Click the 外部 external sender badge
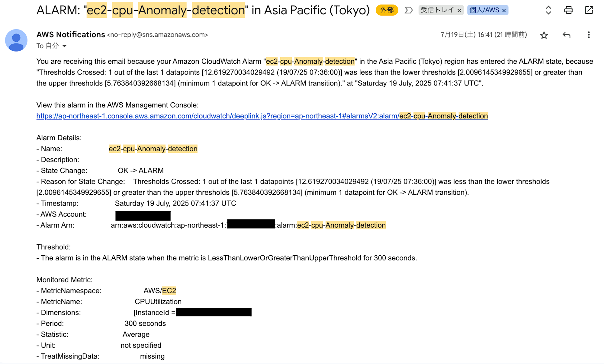 (387, 10)
